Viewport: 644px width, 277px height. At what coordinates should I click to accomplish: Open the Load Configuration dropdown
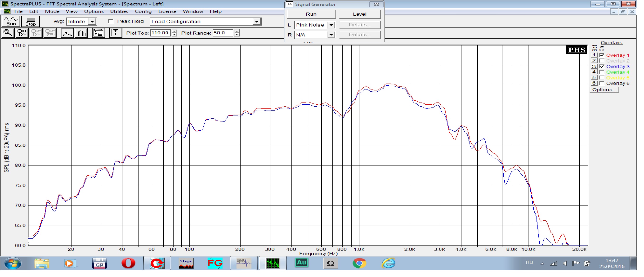coord(256,22)
